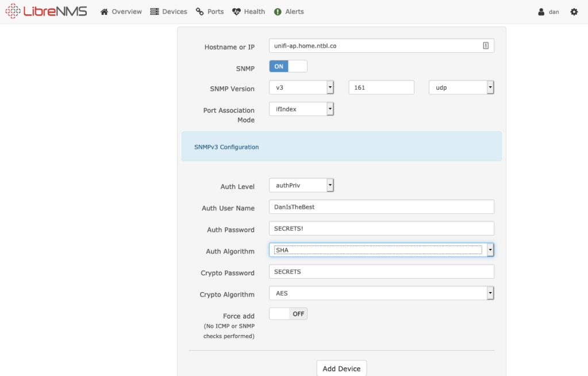Click the Alerts exclamation icon
Screen dimensions: 588x376
coord(278,11)
